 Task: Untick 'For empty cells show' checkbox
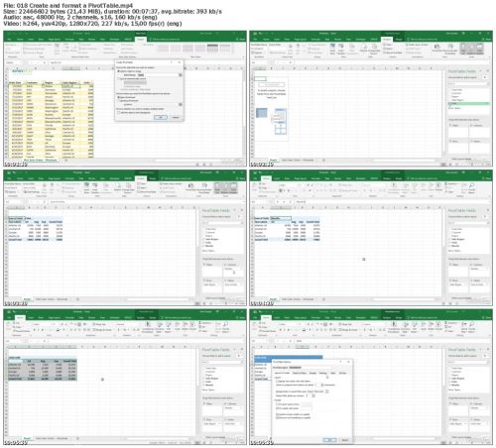click(x=277, y=408)
